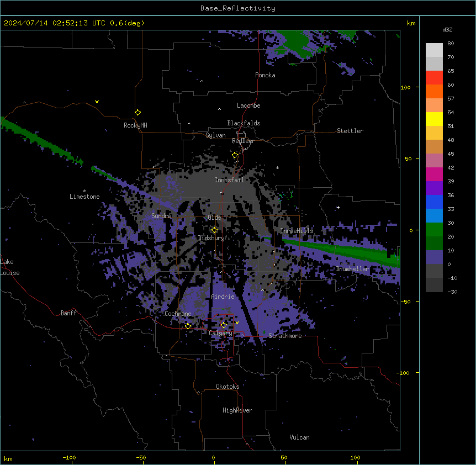The width and height of the screenshot is (476, 465).
Task: Click the yellow V marker northwest of RockyMH
Action: click(97, 102)
